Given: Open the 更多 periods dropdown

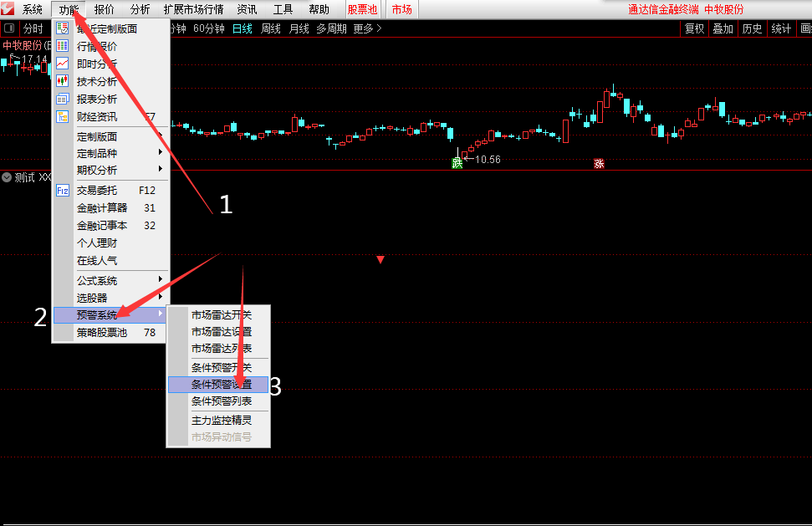Looking at the screenshot, I should point(366,28).
